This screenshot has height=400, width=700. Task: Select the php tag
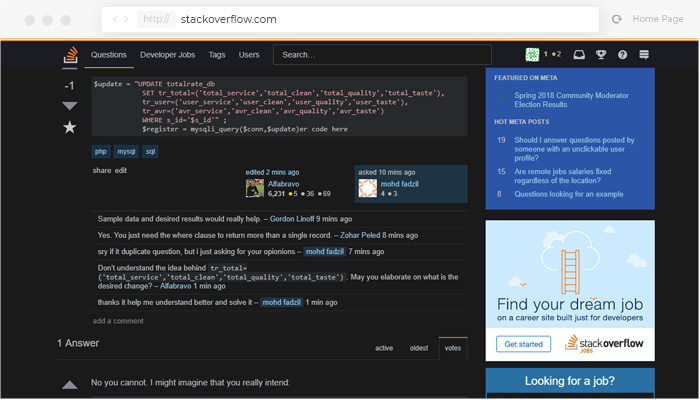tap(100, 151)
